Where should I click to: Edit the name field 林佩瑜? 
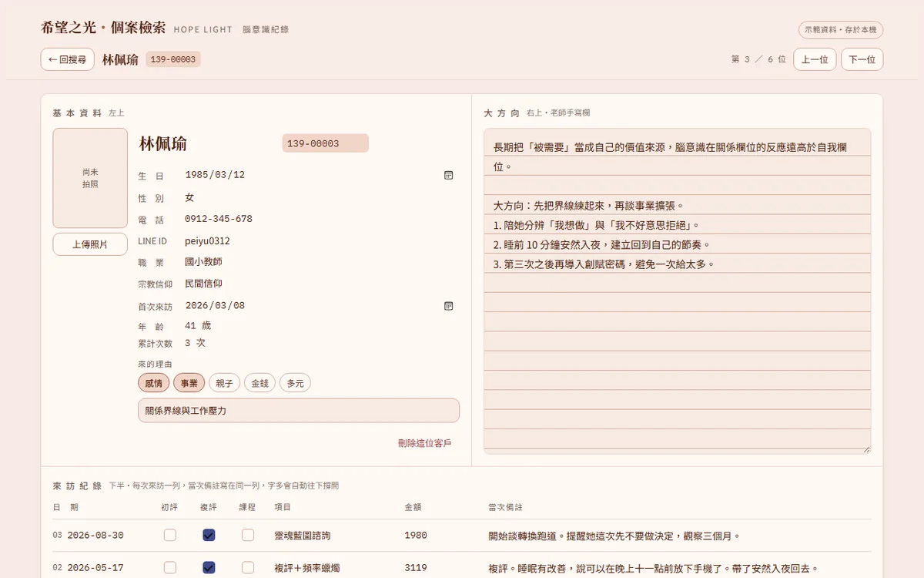click(206, 143)
